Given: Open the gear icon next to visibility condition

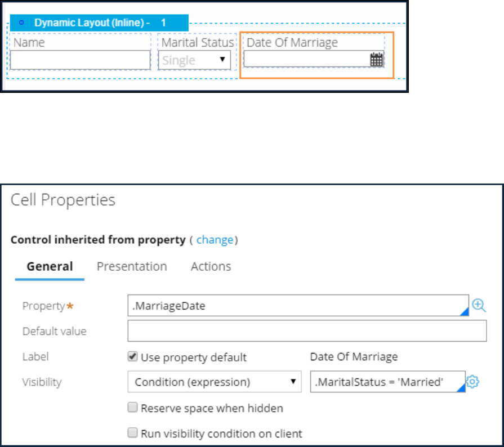Looking at the screenshot, I should 473,382.
